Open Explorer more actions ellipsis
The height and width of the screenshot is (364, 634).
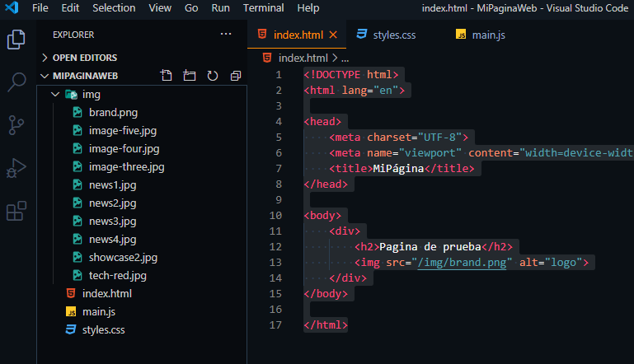(x=226, y=34)
